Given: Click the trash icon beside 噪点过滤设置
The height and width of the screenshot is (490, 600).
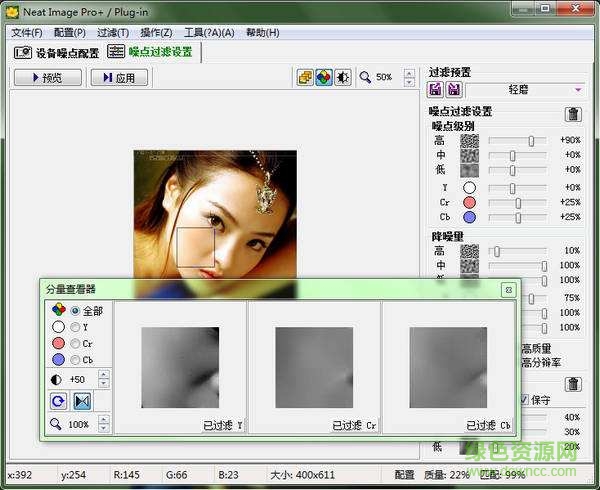Looking at the screenshot, I should click(573, 114).
